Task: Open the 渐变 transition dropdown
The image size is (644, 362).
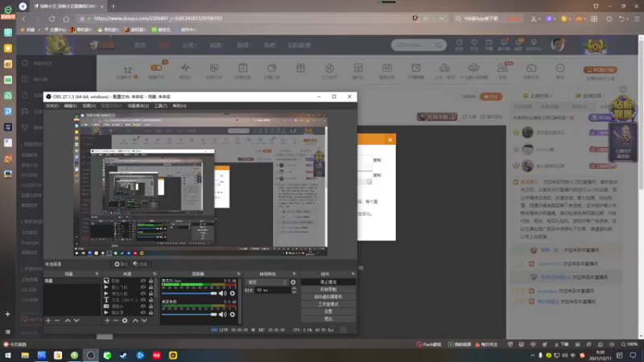Action: point(267,282)
